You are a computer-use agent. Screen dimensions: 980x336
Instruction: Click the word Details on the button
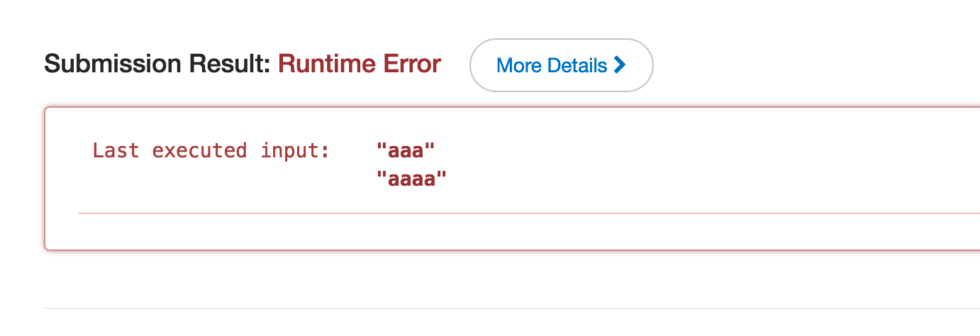click(579, 65)
